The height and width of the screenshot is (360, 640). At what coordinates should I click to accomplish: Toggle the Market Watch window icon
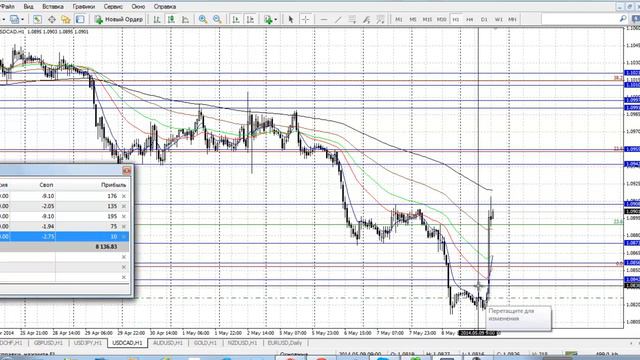(37, 19)
